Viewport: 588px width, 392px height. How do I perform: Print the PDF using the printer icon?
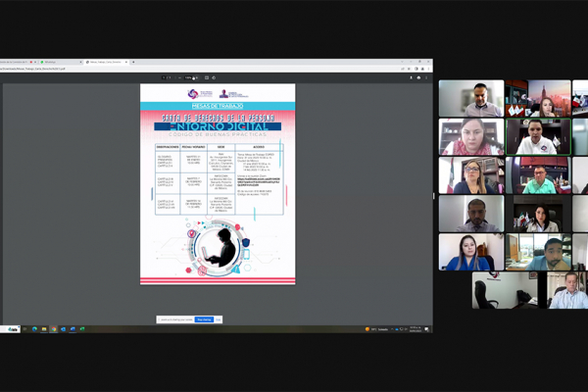pos(418,77)
